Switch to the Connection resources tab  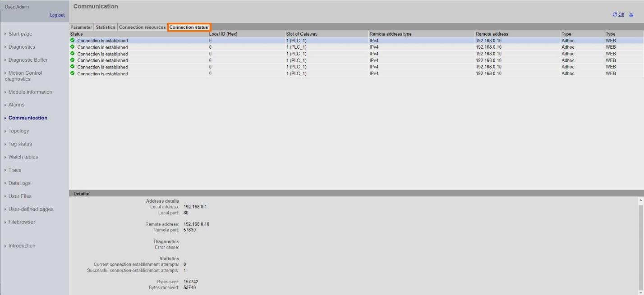pyautogui.click(x=142, y=27)
